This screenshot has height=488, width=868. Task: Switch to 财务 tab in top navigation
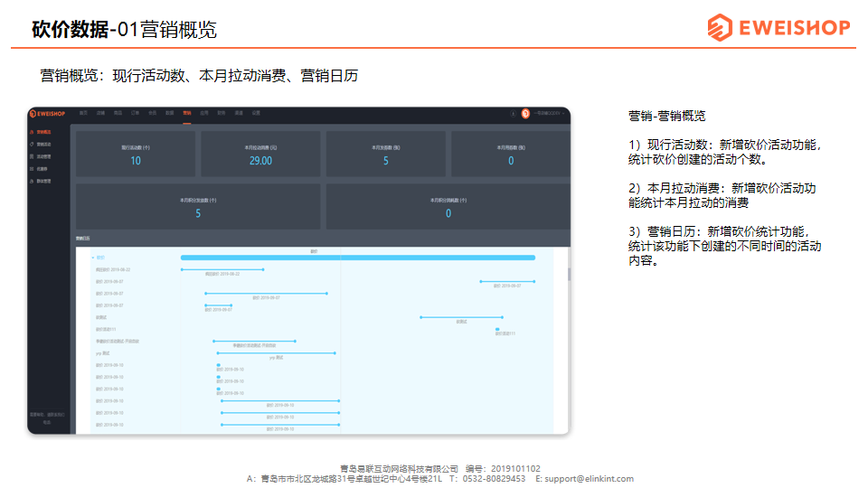(x=222, y=113)
